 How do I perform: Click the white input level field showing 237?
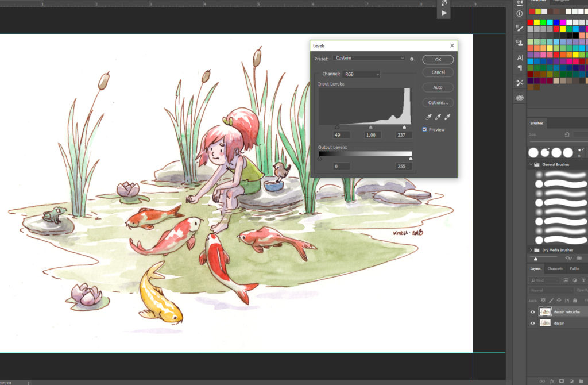[x=404, y=135]
